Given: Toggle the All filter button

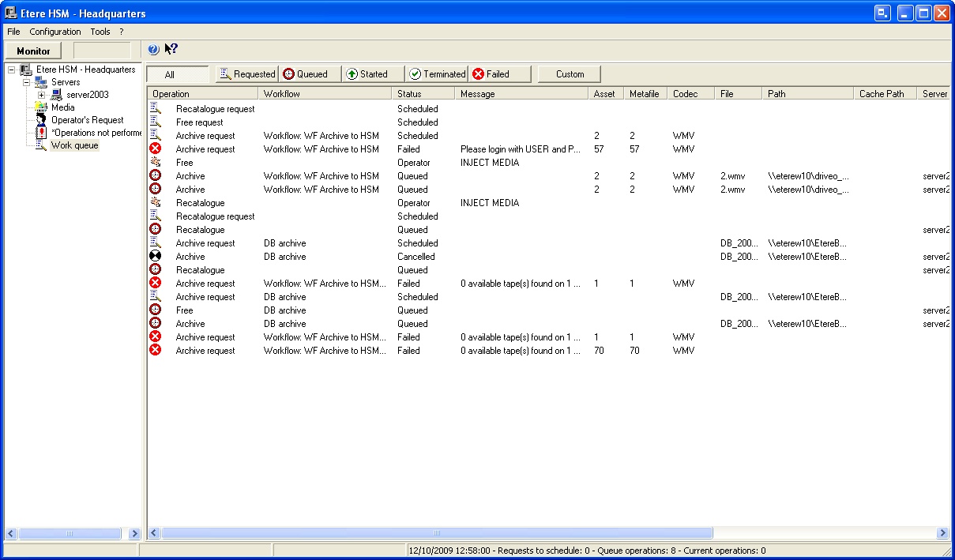Looking at the screenshot, I should pos(178,74).
